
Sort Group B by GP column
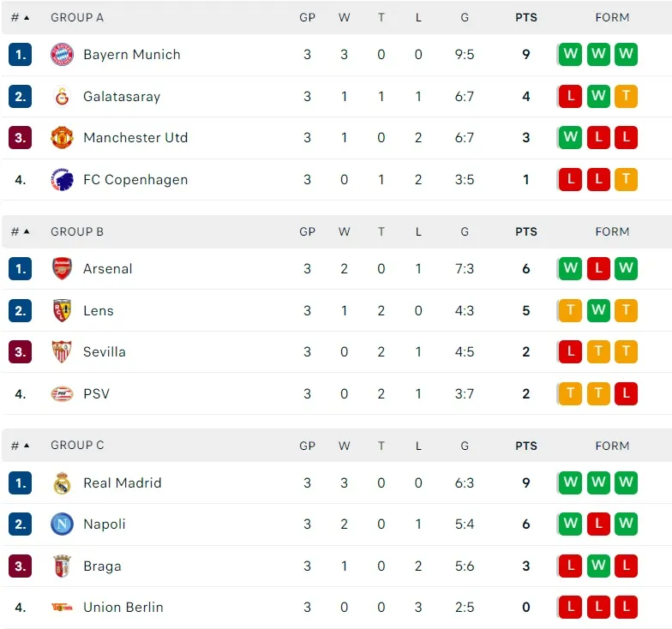(x=307, y=232)
